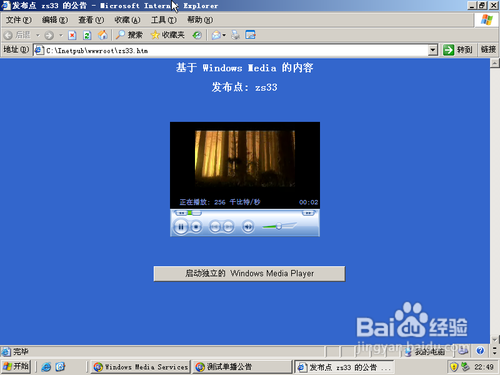Screen dimensions: 500x375
Task: Click 启动独立的 Windows Media Player button
Action: [x=249, y=273]
